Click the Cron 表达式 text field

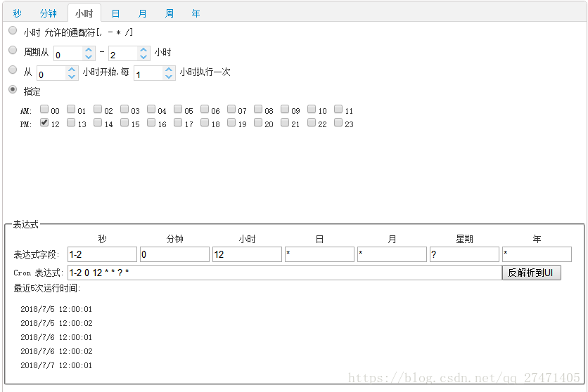(285, 273)
